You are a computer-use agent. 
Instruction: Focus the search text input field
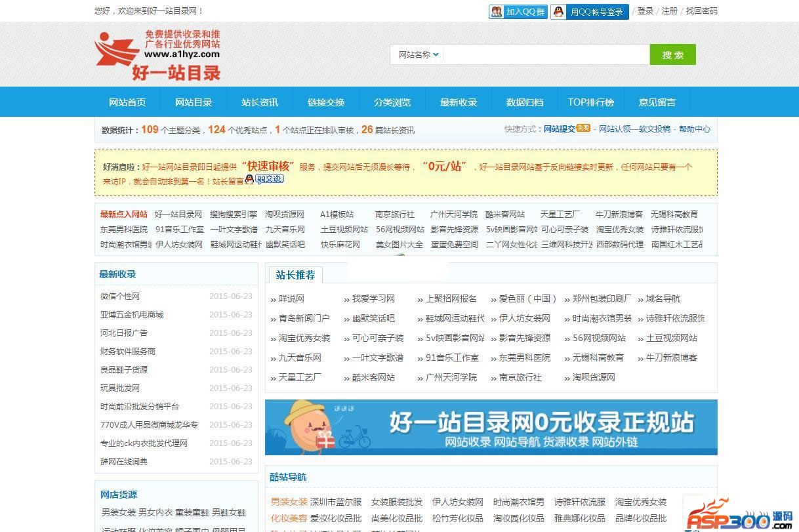pyautogui.click(x=546, y=55)
